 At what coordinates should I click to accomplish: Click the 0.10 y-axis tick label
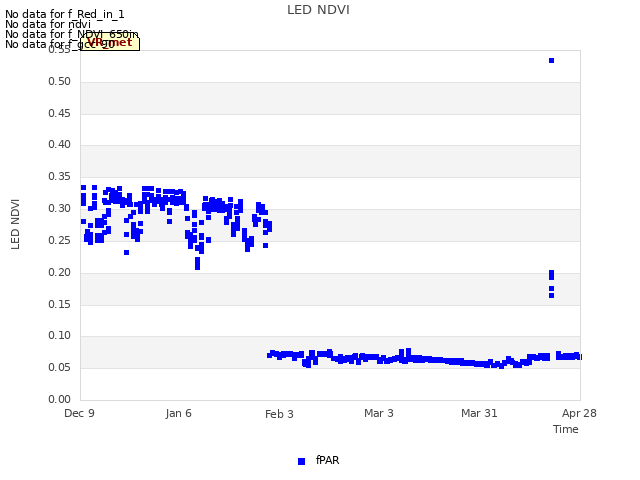click(x=60, y=336)
